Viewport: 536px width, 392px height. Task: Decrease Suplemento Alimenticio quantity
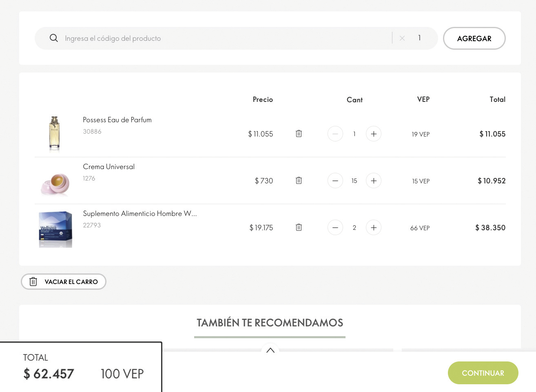tap(335, 227)
